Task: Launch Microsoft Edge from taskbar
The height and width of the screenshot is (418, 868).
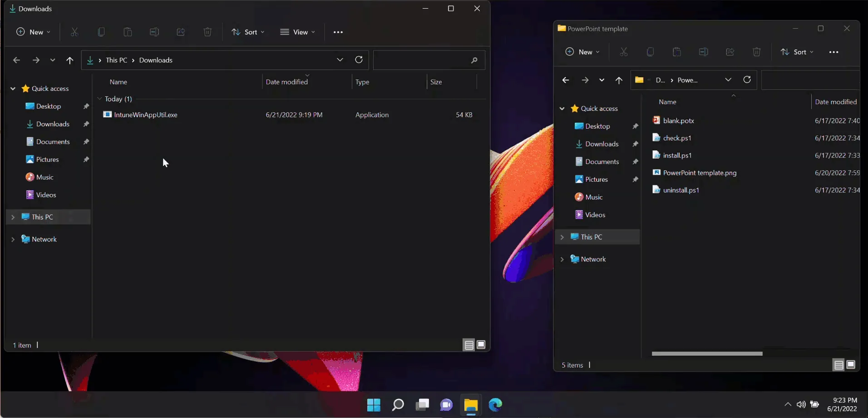Action: [495, 404]
